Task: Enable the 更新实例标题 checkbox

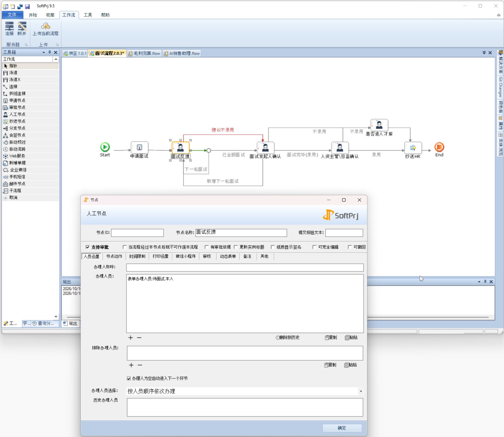Action: coord(236,247)
